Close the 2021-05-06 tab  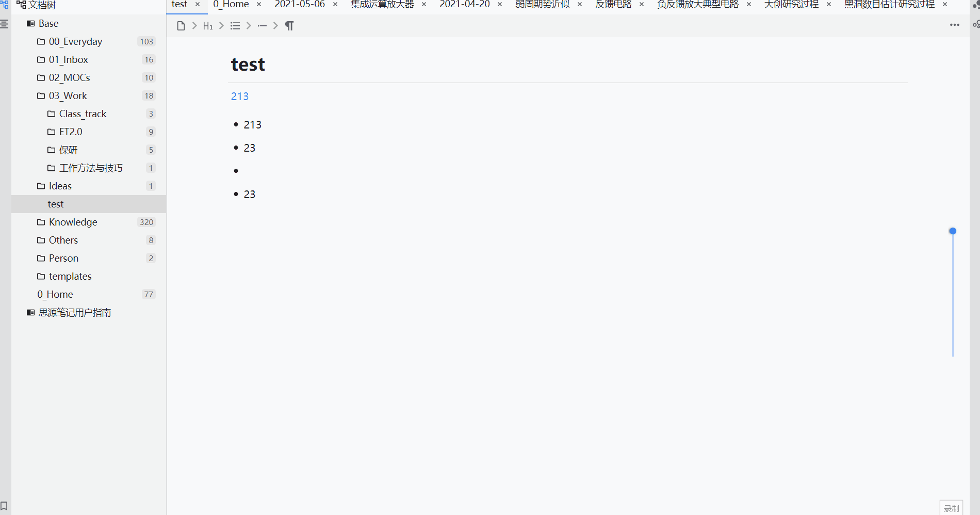(x=334, y=4)
